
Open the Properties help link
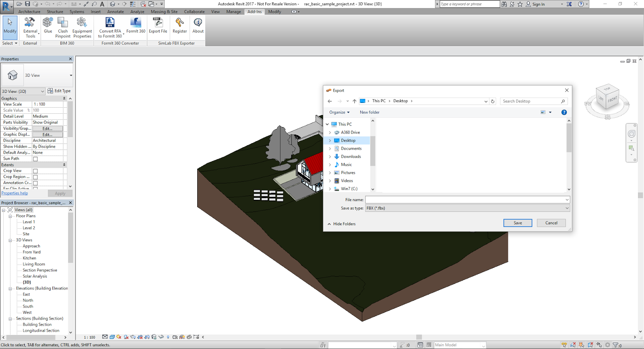point(14,193)
